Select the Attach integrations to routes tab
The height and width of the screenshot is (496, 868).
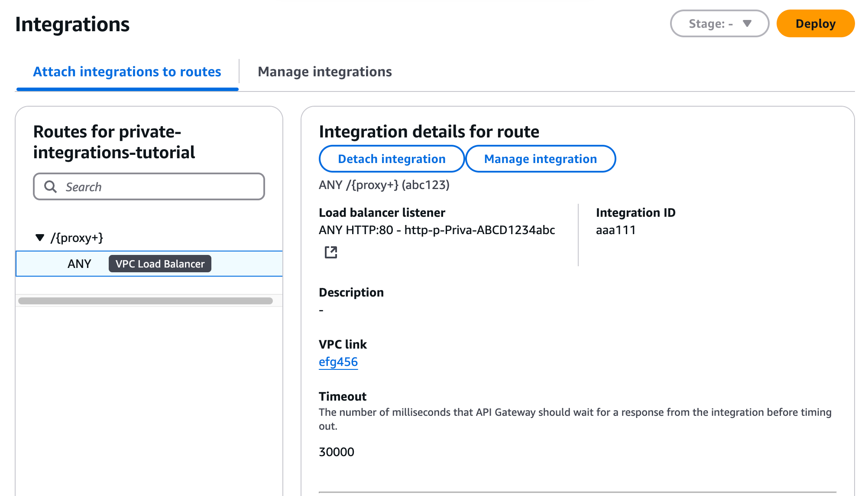click(127, 72)
